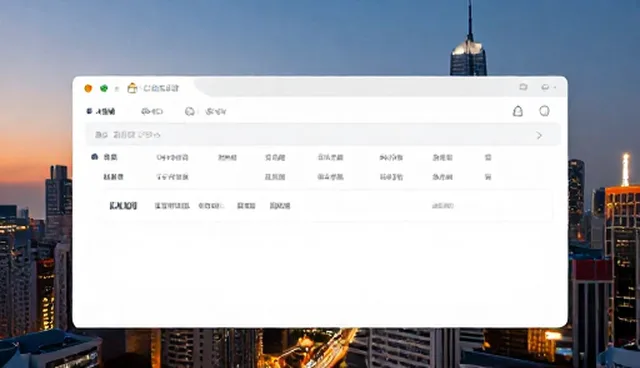The width and height of the screenshot is (640, 368).
Task: Click the faint gray text at the bottom row's right
Action: click(443, 206)
